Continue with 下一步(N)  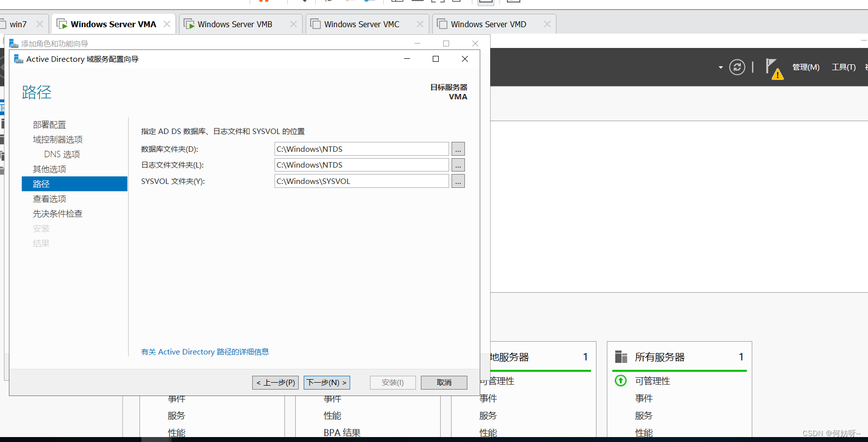pos(327,383)
